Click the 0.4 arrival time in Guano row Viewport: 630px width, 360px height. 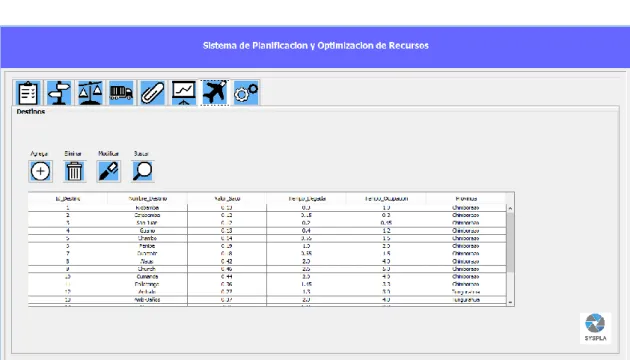click(306, 231)
